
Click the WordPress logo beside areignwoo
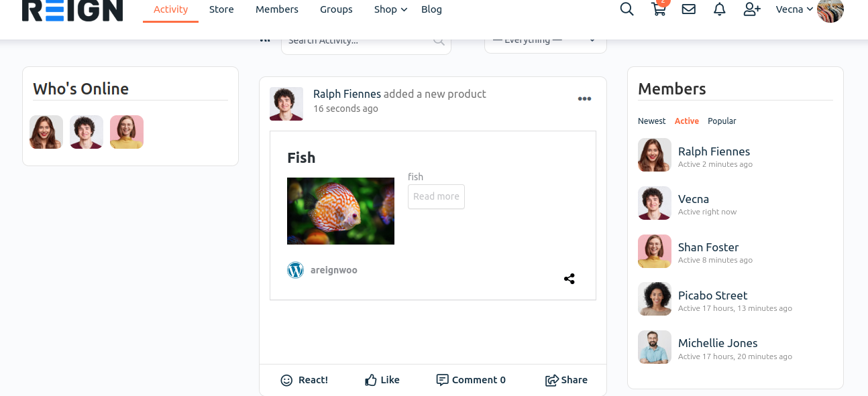(x=295, y=270)
